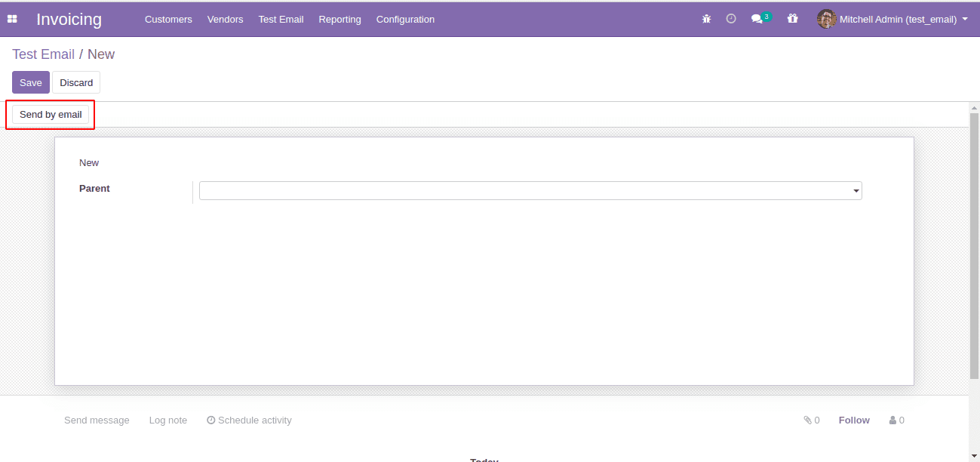Open the apps grid menu icon
Image resolution: width=980 pixels, height=462 pixels.
12,19
